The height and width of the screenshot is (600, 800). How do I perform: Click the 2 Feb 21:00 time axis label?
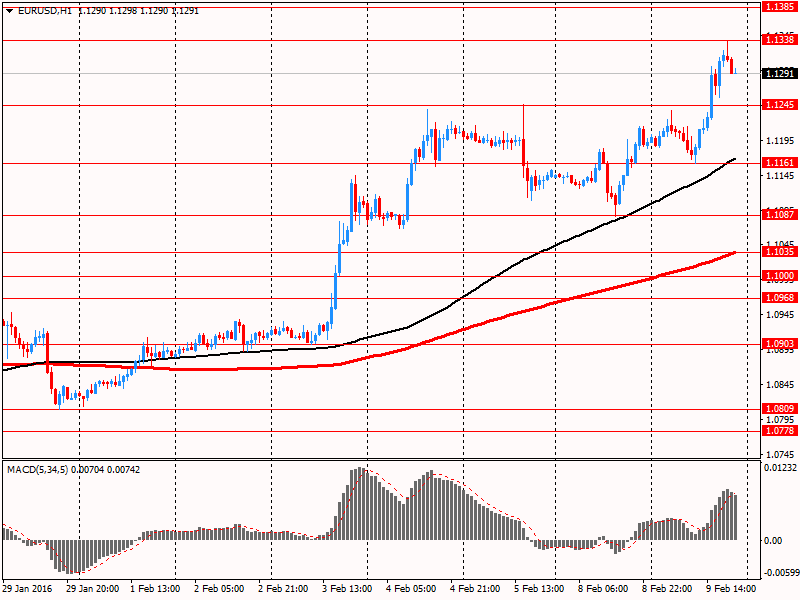pyautogui.click(x=283, y=588)
